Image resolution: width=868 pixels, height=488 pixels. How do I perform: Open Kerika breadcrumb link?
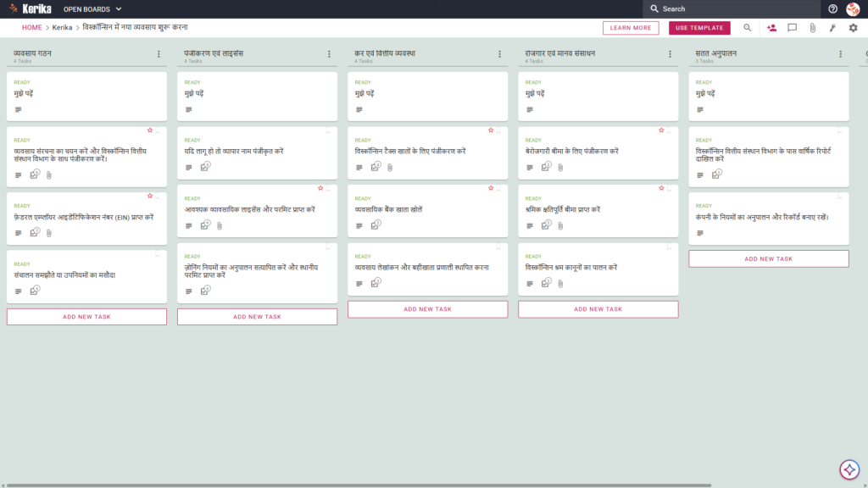[62, 28]
